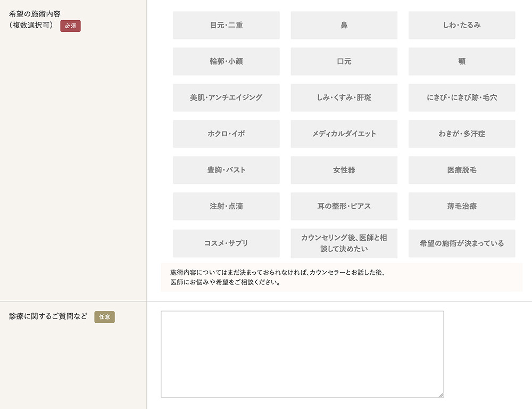This screenshot has width=532, height=409.
Task: Toggle the ホクロ・イボ option
Action: (226, 134)
